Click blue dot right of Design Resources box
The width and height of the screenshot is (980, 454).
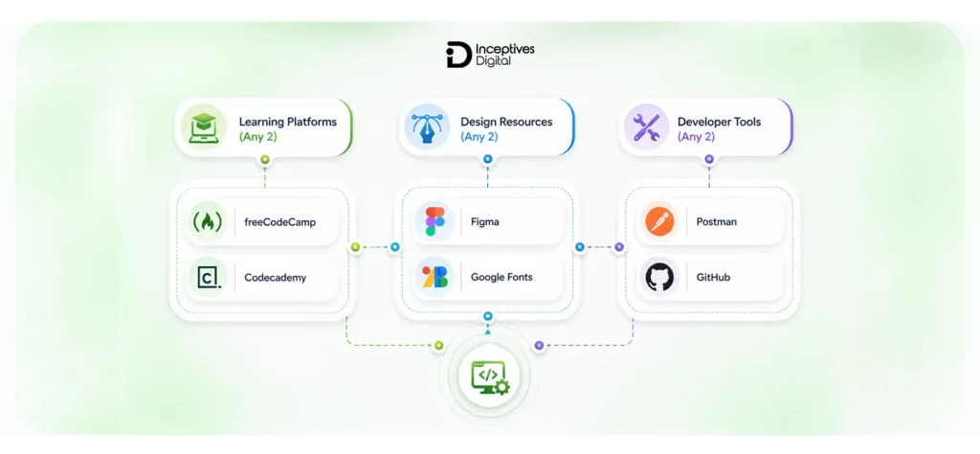(579, 247)
